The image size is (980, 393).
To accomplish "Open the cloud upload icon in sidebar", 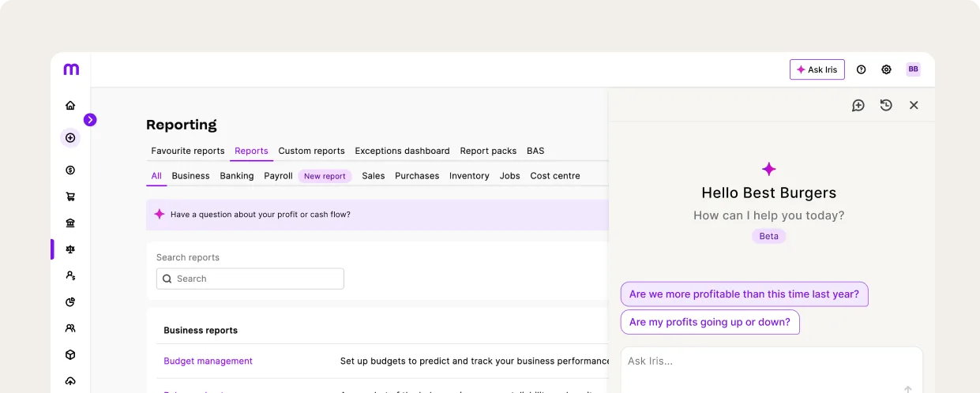I will click(x=70, y=381).
